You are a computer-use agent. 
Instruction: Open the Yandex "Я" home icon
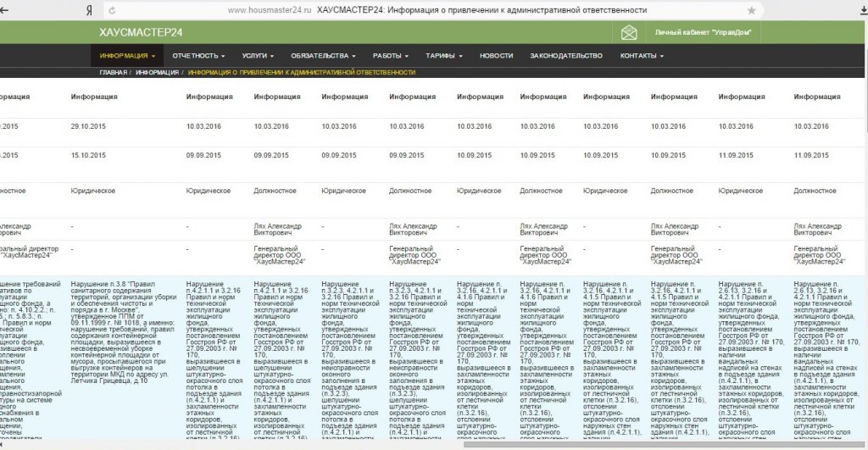tap(89, 10)
